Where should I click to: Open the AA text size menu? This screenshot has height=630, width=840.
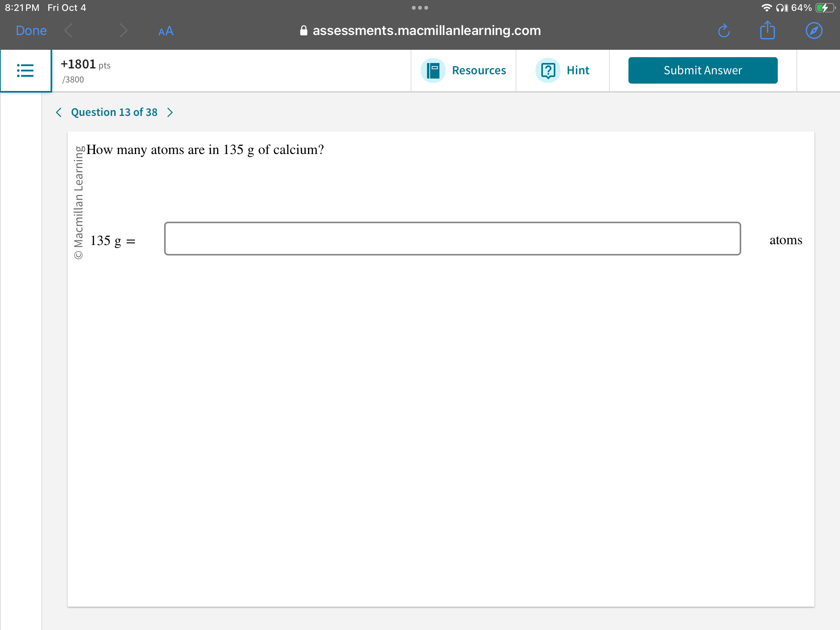(166, 31)
